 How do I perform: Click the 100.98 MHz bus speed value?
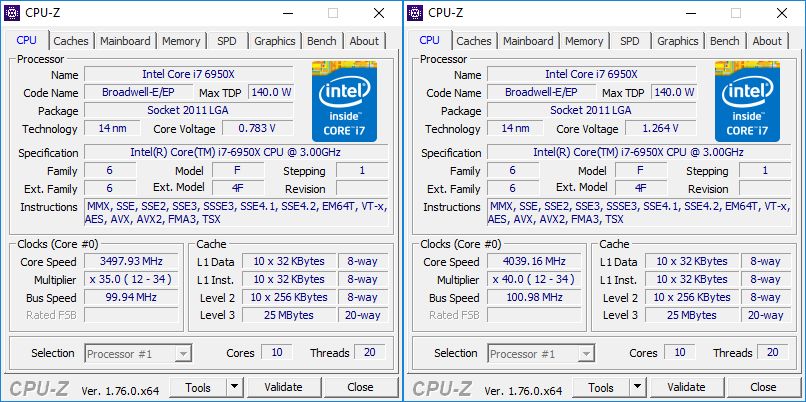534,297
